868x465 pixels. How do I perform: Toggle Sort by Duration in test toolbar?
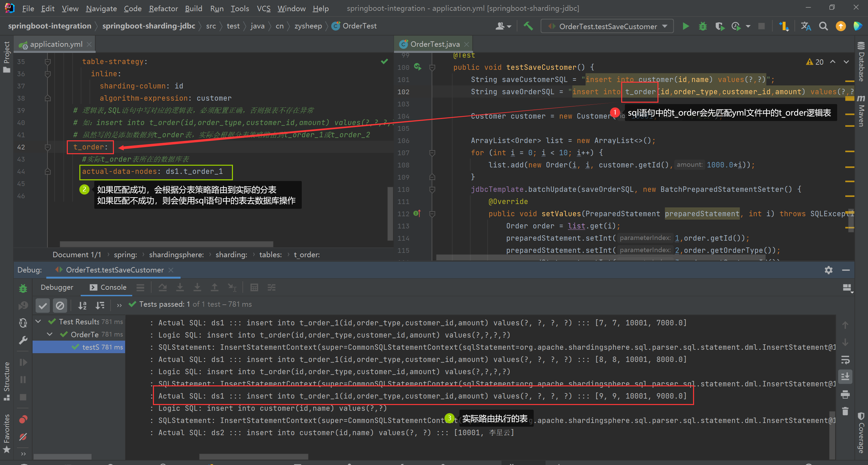tap(100, 306)
